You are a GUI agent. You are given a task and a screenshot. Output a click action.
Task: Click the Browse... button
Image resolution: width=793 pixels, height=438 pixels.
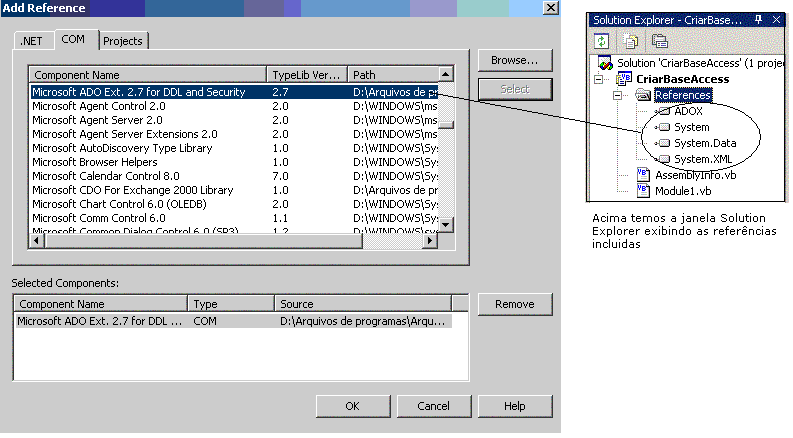(x=515, y=60)
